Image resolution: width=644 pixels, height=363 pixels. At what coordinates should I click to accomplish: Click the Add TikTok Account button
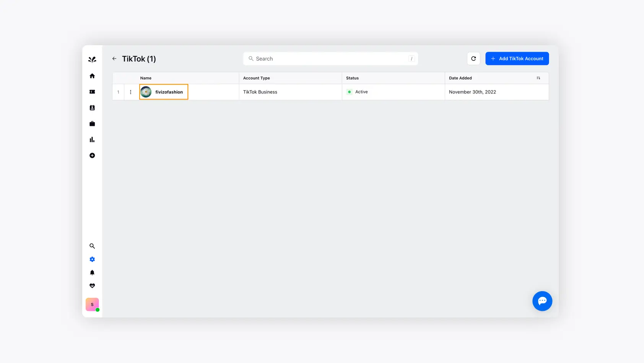coord(517,59)
